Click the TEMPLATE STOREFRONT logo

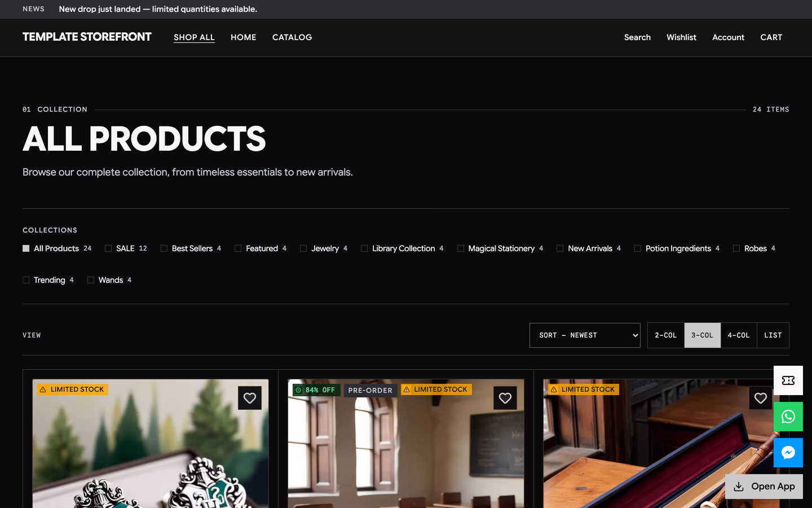coord(87,37)
